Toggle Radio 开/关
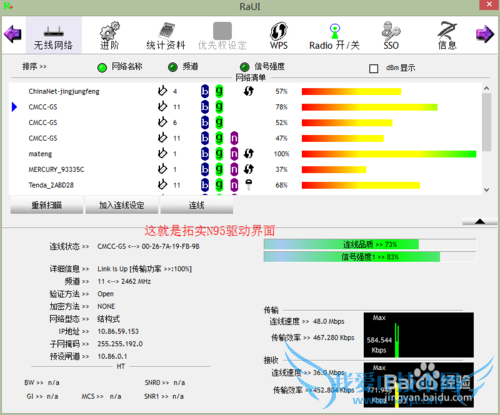 (x=334, y=35)
